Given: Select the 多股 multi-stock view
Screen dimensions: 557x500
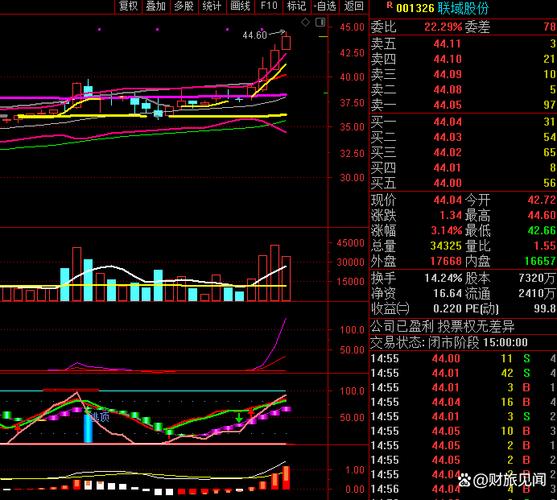Looking at the screenshot, I should pos(184,6).
